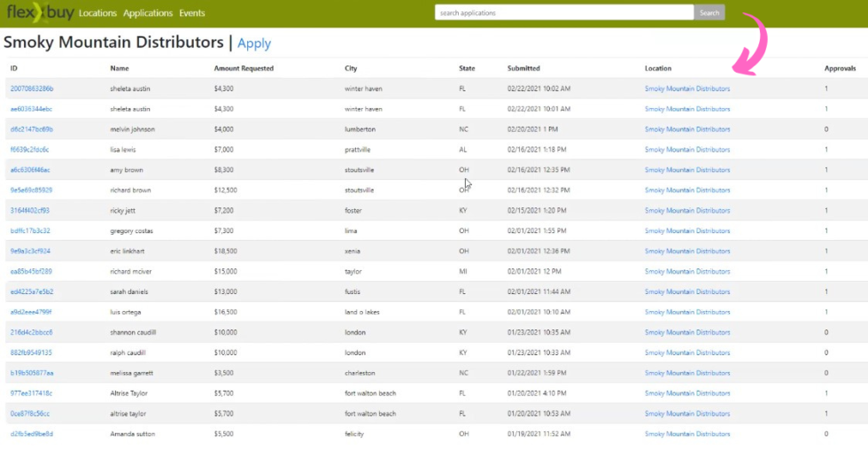Click the name 'melvin johnson'
This screenshot has height=450, width=868.
pyautogui.click(x=132, y=129)
